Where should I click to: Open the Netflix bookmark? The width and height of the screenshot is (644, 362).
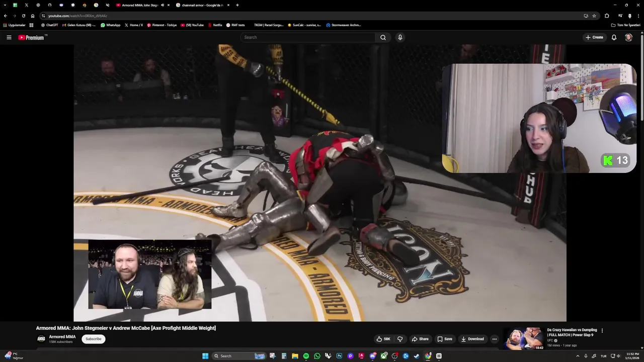pos(215,25)
